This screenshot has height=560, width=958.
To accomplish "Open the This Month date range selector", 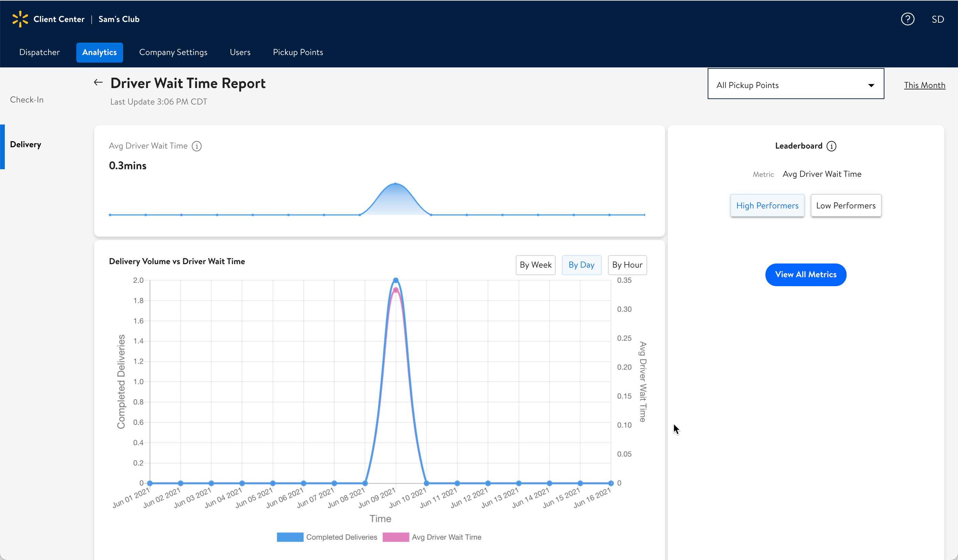I will pos(924,85).
